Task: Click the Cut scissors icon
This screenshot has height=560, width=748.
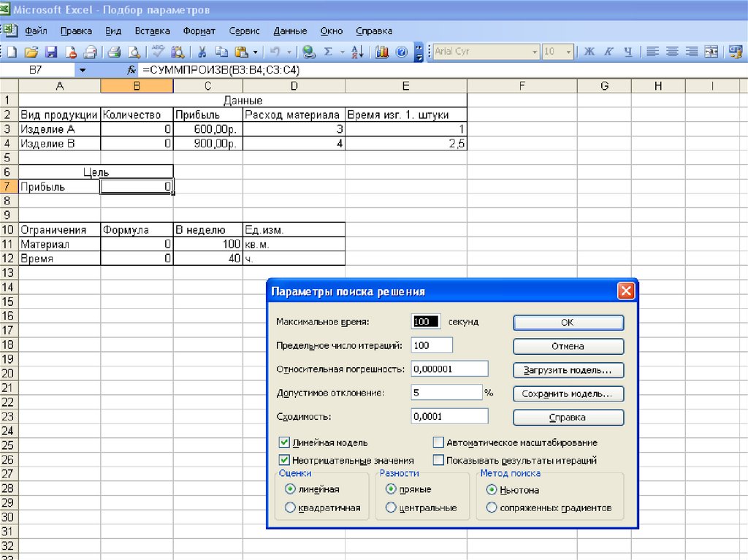Action: pos(202,52)
